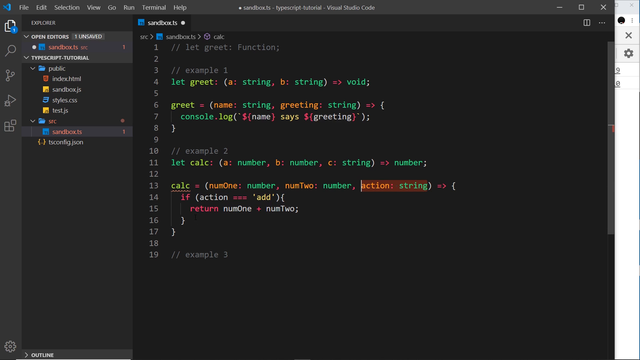Click the 1 UNSAVED badge
Screen dimensions: 640x360
(x=88, y=37)
